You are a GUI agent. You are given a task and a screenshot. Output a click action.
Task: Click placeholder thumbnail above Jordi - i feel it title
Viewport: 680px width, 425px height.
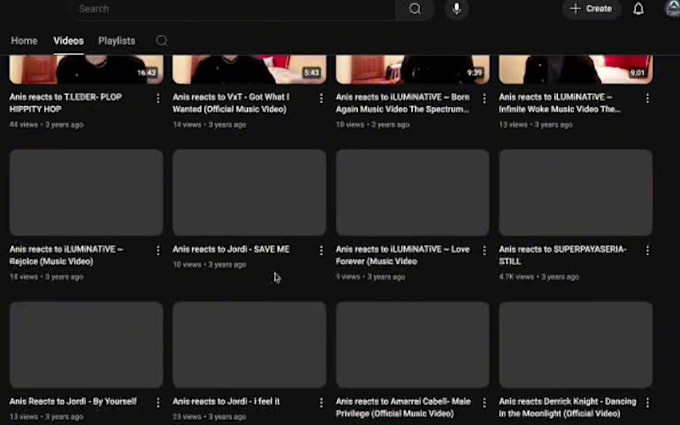click(249, 345)
